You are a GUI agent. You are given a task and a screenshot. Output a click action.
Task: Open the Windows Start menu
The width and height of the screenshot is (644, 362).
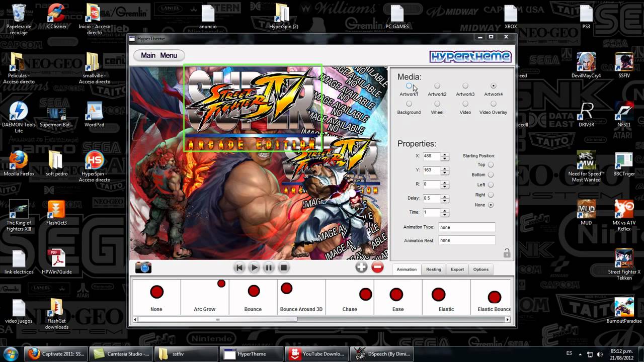coord(11,353)
